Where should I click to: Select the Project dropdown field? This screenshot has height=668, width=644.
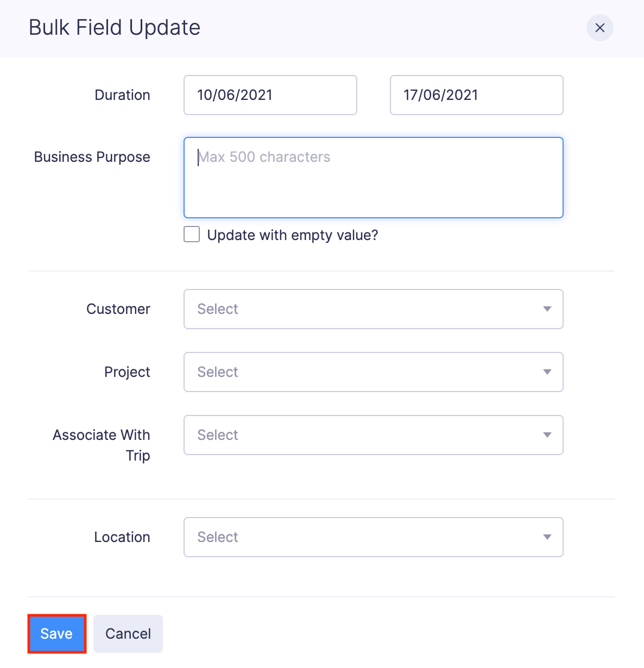tap(374, 372)
